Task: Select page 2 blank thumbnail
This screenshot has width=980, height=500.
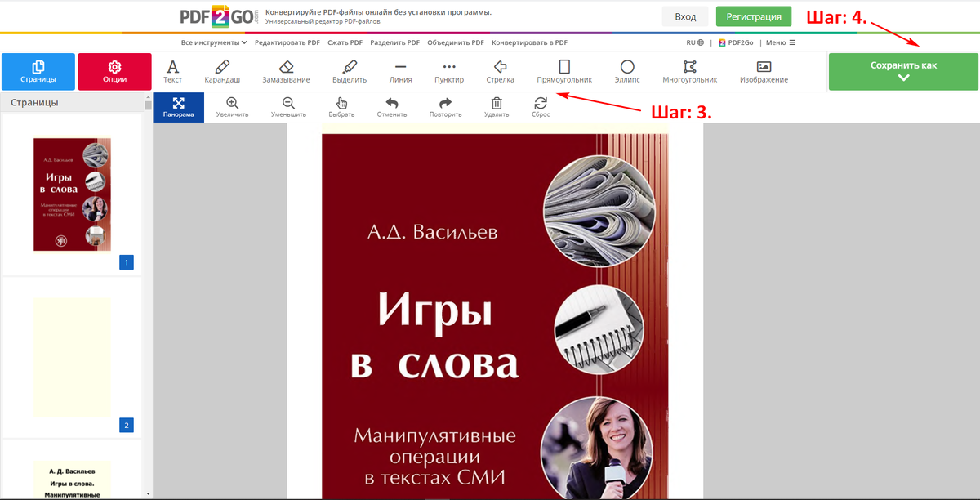Action: click(72, 358)
